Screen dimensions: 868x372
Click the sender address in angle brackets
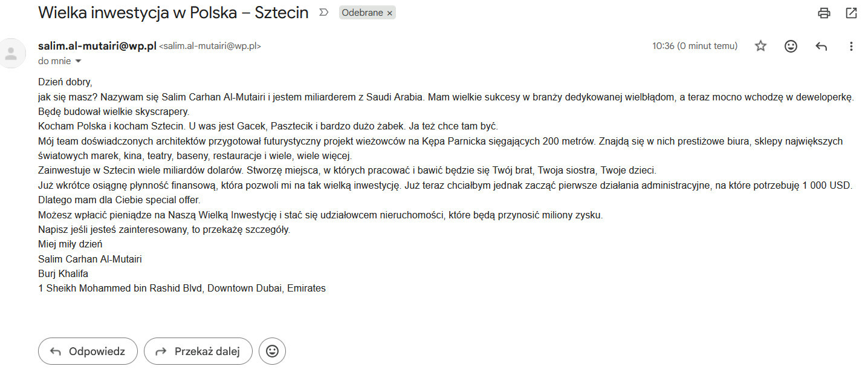(210, 46)
